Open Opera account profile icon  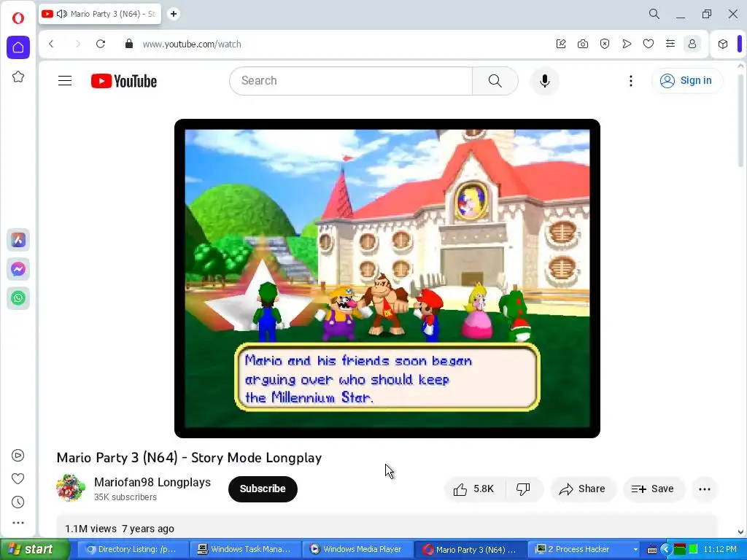(x=692, y=44)
